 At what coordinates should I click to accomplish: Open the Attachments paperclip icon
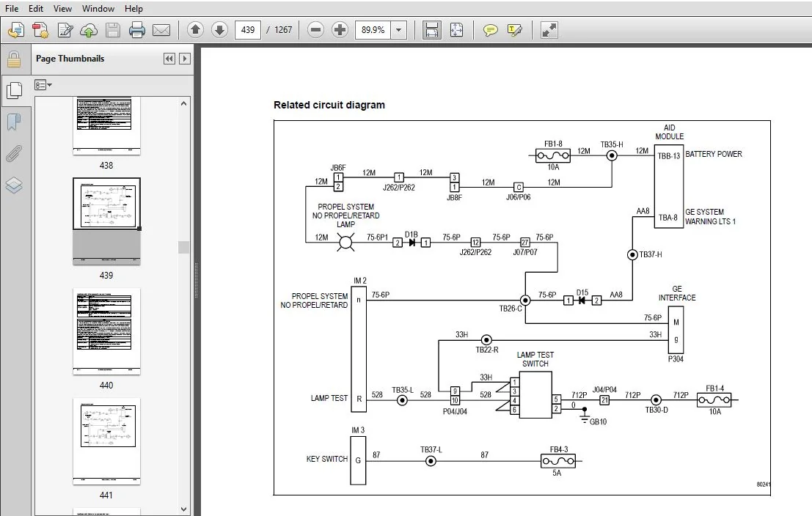(x=14, y=154)
